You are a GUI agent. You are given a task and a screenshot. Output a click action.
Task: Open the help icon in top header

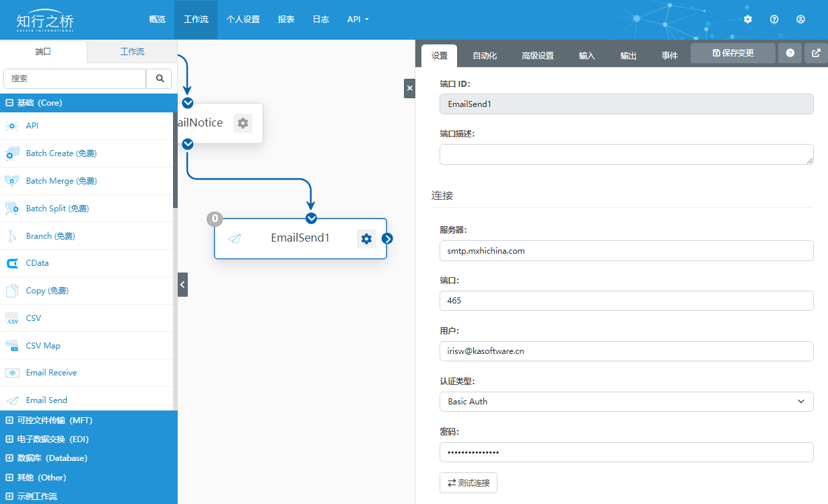coord(774,20)
